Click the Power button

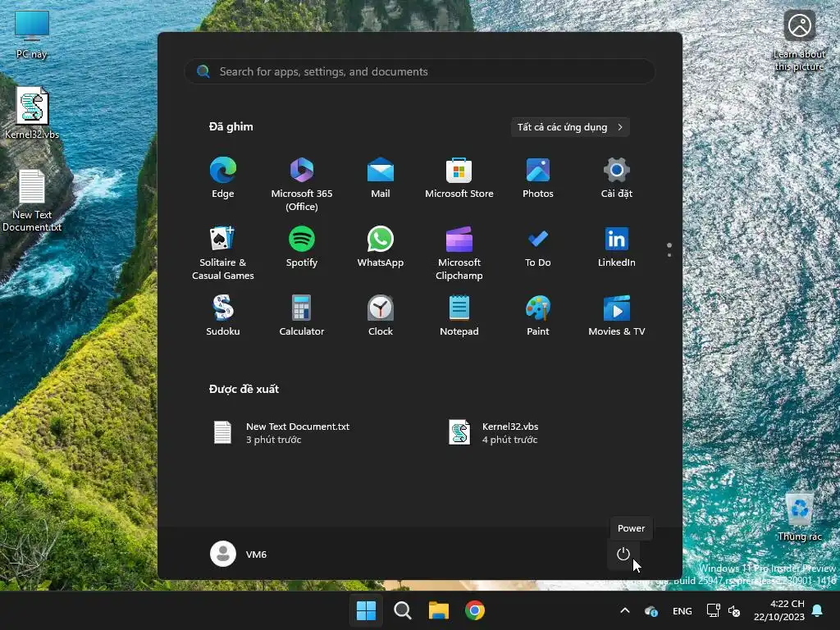coord(623,554)
